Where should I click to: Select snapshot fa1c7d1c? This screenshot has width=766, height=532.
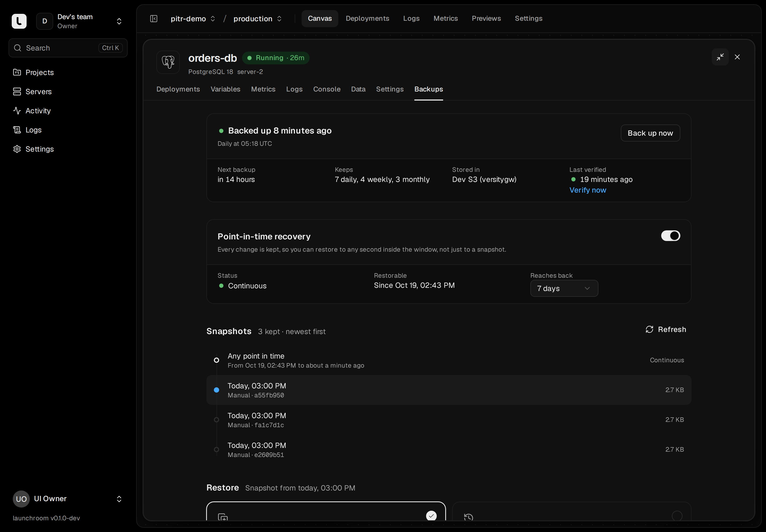point(449,420)
